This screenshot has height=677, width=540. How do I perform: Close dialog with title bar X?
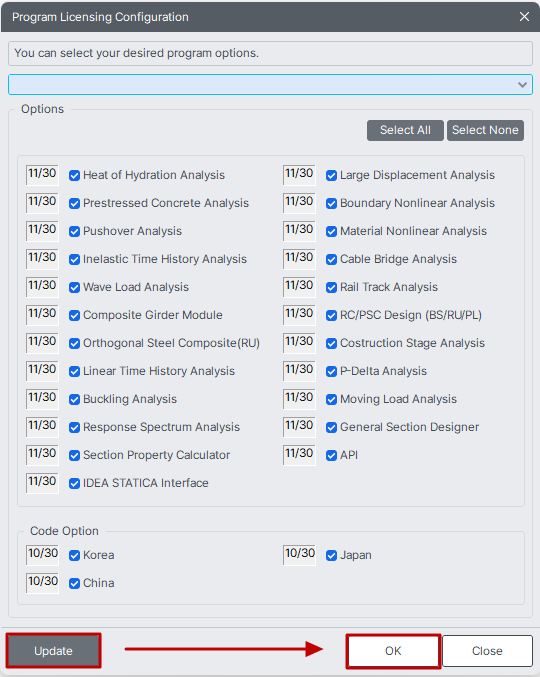tap(524, 17)
